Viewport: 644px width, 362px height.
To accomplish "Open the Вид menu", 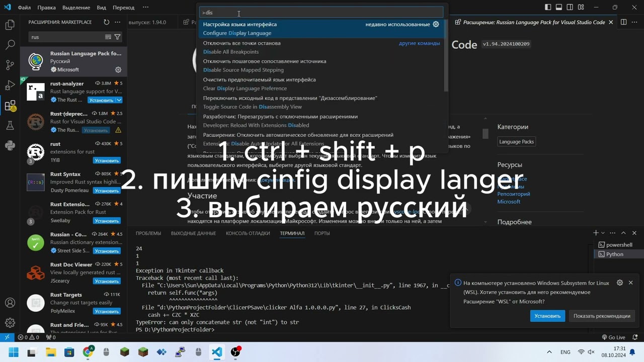I will tap(101, 8).
